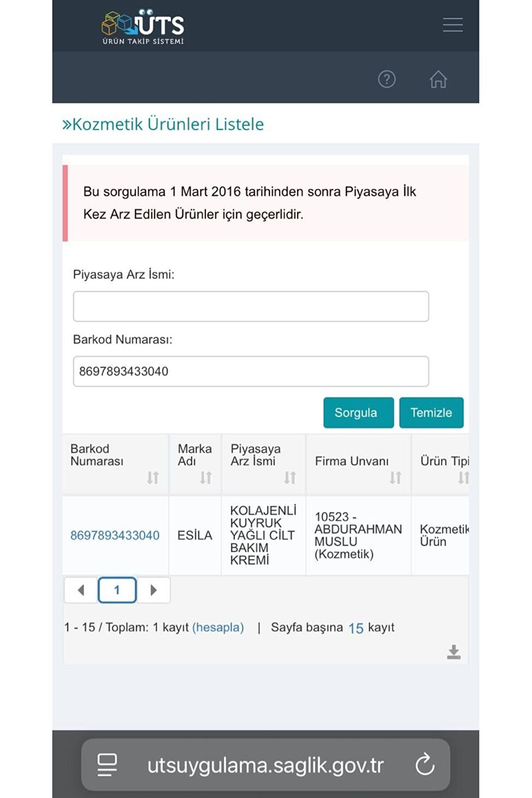This screenshot has width=532, height=798.
Task: Change the 15 records per page setting
Action: coord(356,628)
